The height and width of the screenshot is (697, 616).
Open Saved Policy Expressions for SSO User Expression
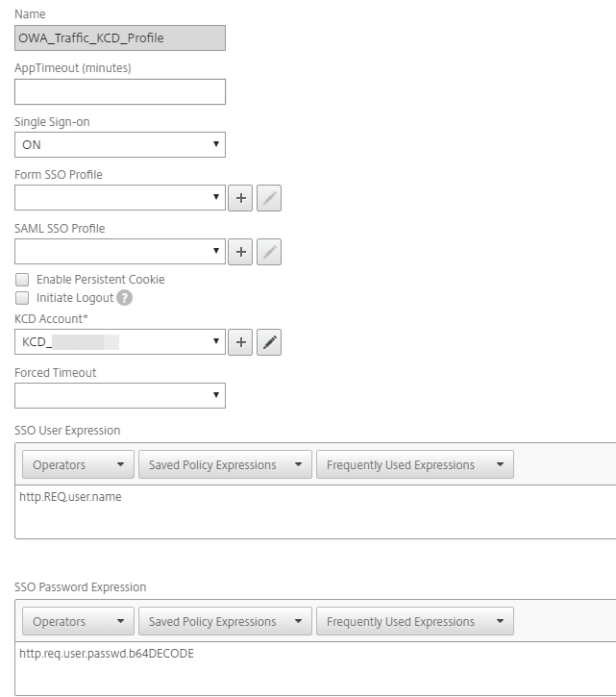(225, 465)
